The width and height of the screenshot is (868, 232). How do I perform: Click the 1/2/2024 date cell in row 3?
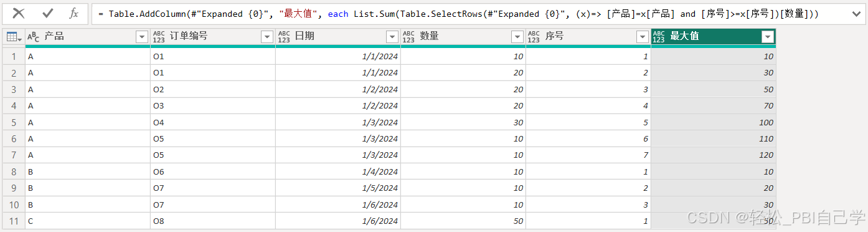338,89
